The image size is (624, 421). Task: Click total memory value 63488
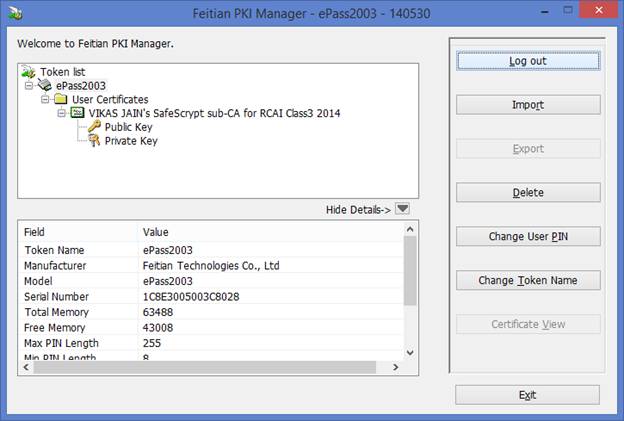[158, 312]
